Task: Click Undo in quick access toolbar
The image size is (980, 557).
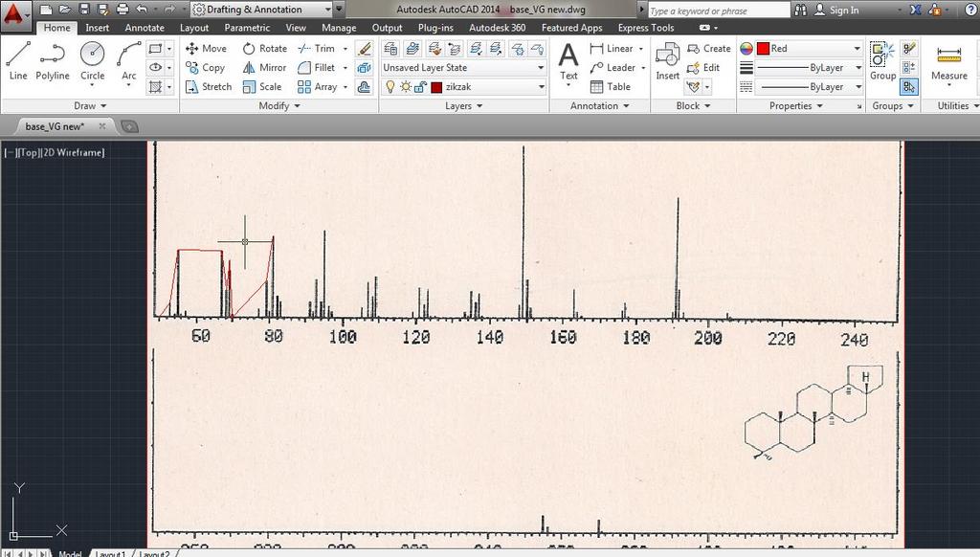Action: point(142,10)
